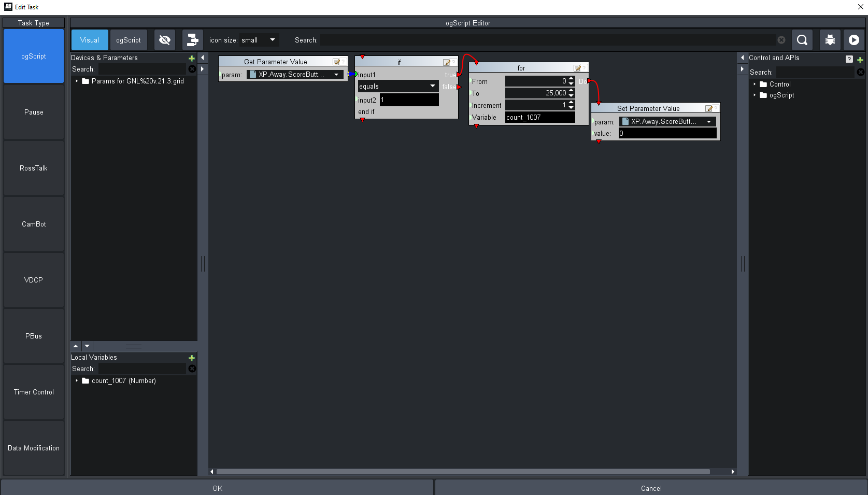868x495 pixels.
Task: Select the VDCP task type
Action: click(x=34, y=280)
